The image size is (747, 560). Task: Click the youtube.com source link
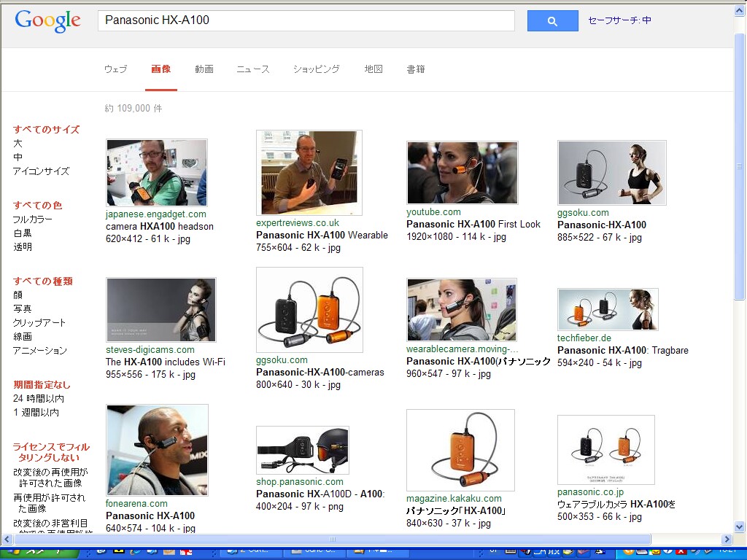coord(433,212)
